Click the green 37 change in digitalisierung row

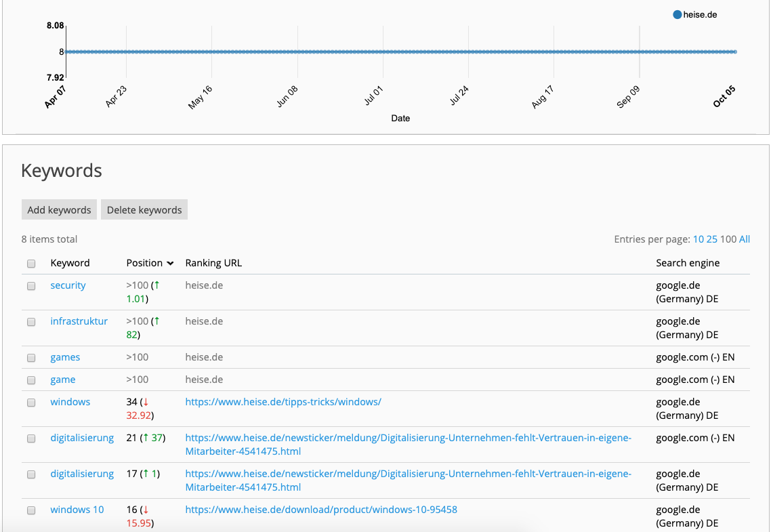(x=157, y=438)
